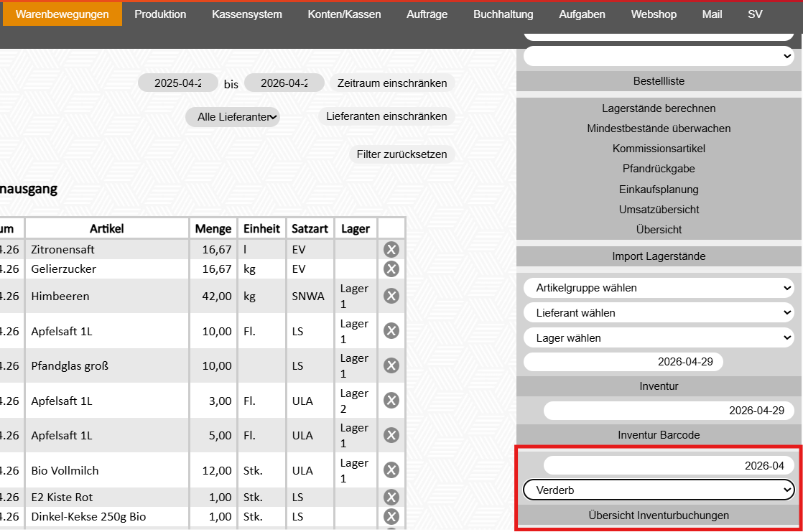Go to the Buchhaltung tab
This screenshot has width=803, height=532.
click(x=503, y=14)
